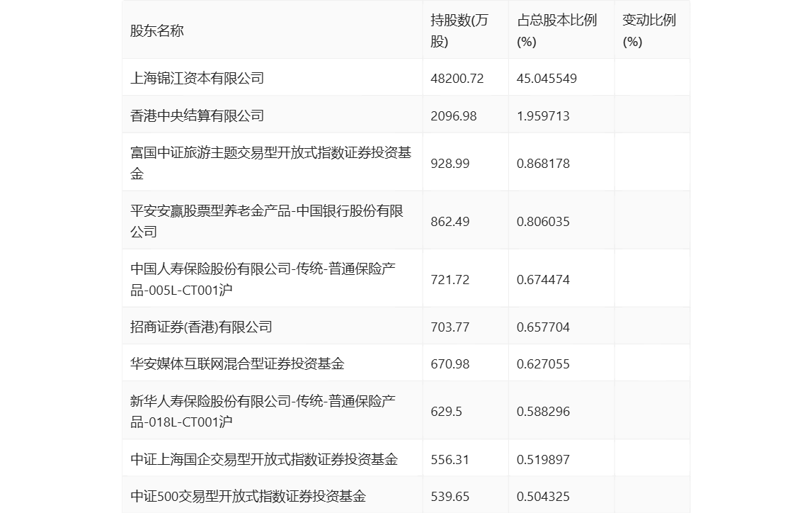The width and height of the screenshot is (812, 513).
Task: Select the value 629.5
Action: point(447,412)
